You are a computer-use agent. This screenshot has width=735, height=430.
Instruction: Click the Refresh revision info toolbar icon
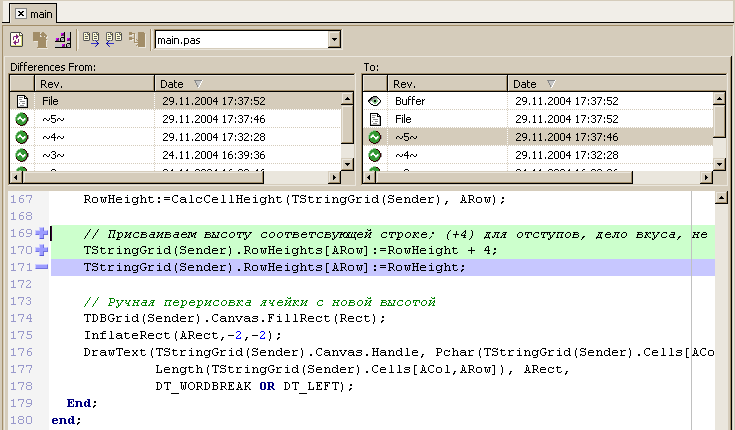pos(16,40)
